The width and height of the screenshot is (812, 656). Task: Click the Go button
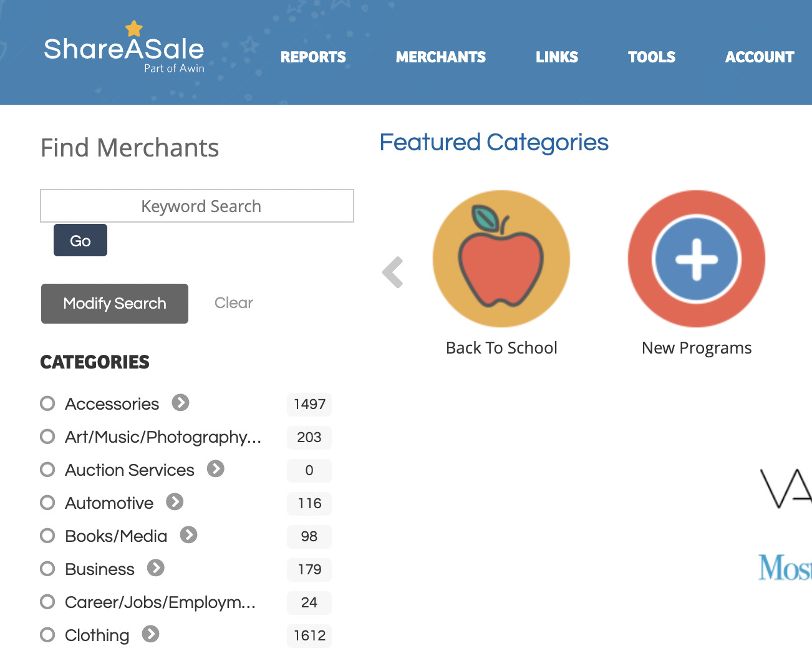point(80,239)
